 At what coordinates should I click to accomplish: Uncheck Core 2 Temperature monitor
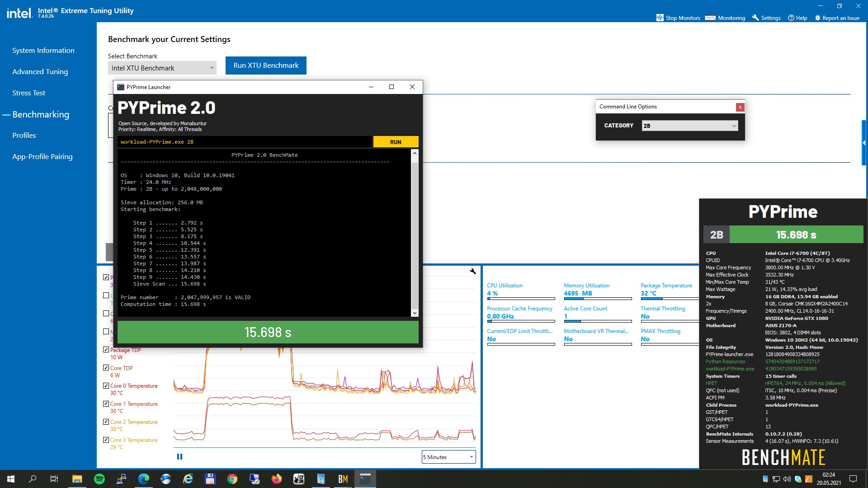click(106, 422)
